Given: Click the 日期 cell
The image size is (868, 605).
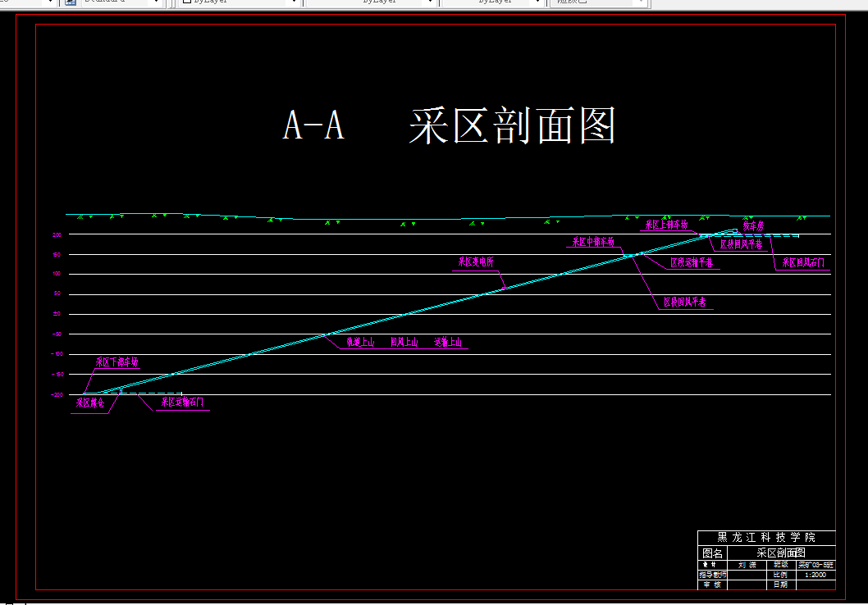Looking at the screenshot, I should 780,585.
